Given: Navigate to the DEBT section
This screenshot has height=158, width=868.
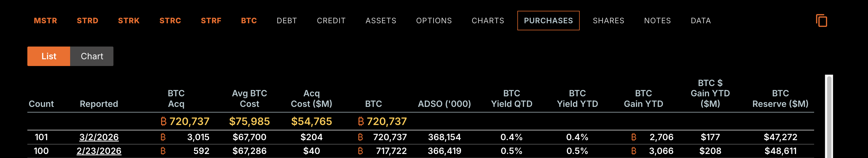Looking at the screenshot, I should pyautogui.click(x=286, y=21).
